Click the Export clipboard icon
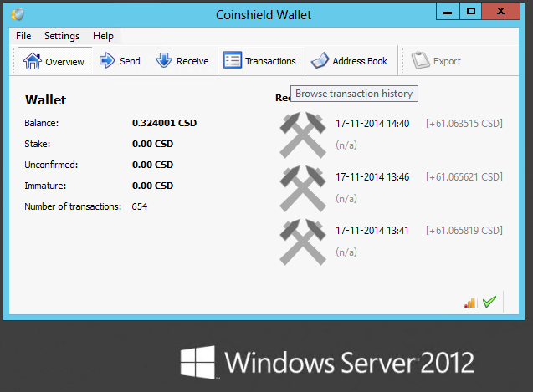The width and height of the screenshot is (533, 392). pos(421,60)
